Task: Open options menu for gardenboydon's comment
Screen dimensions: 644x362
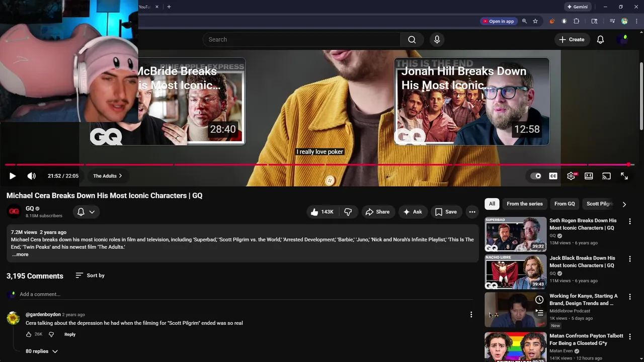Action: coord(471,315)
